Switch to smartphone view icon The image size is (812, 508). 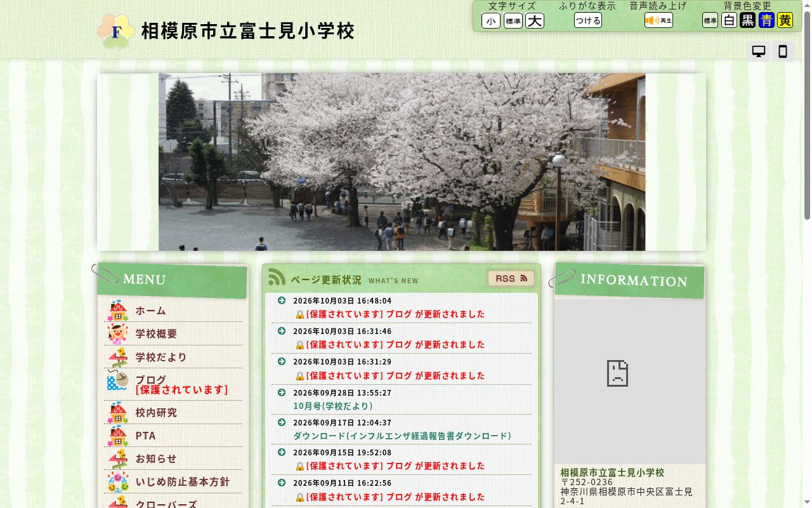[x=783, y=51]
